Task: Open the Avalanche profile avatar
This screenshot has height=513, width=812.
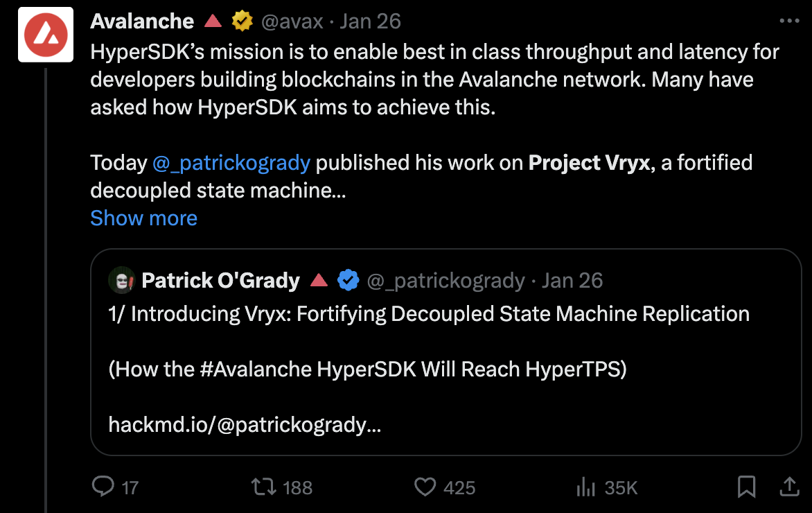Action: pos(46,35)
